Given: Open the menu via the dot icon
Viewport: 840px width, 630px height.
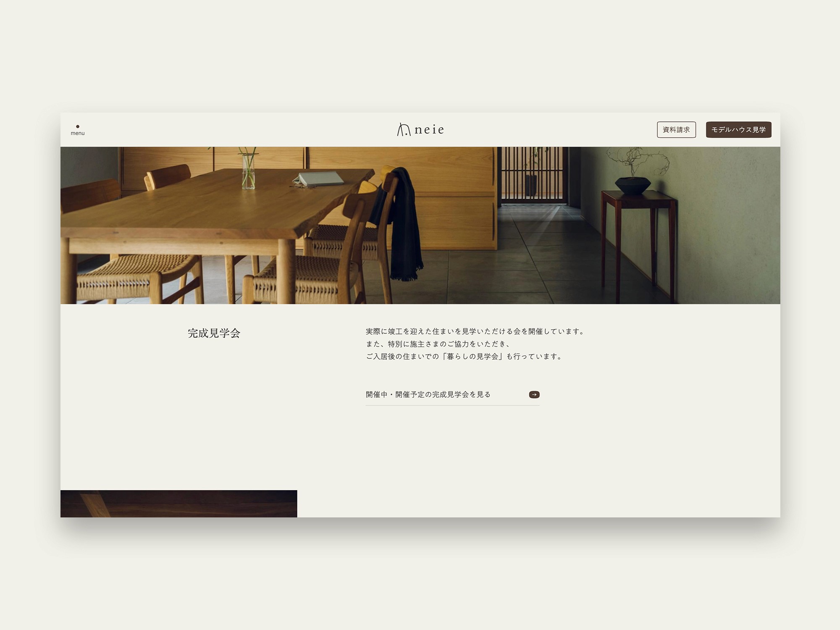Looking at the screenshot, I should click(78, 126).
